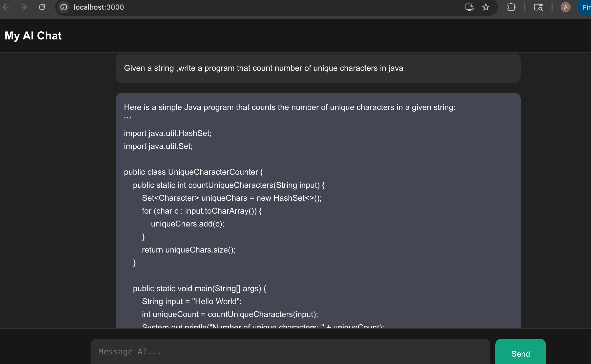Click the browser back arrow
This screenshot has width=591, height=364.
point(6,7)
